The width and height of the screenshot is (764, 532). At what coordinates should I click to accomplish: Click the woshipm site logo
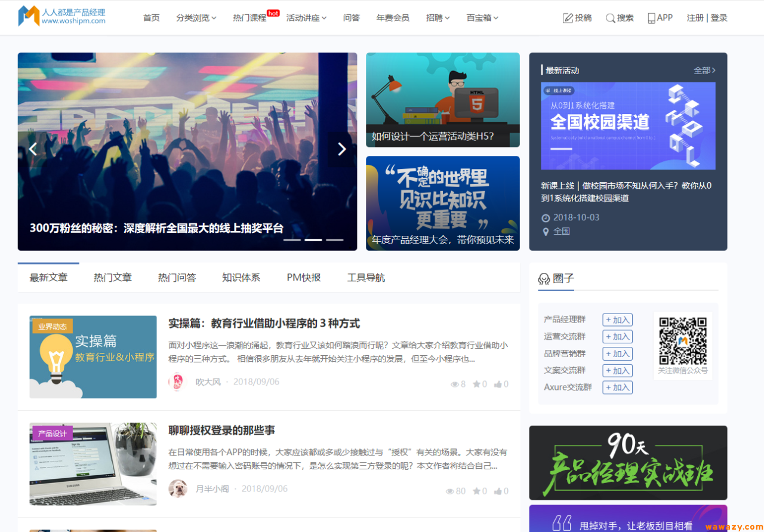(60, 15)
